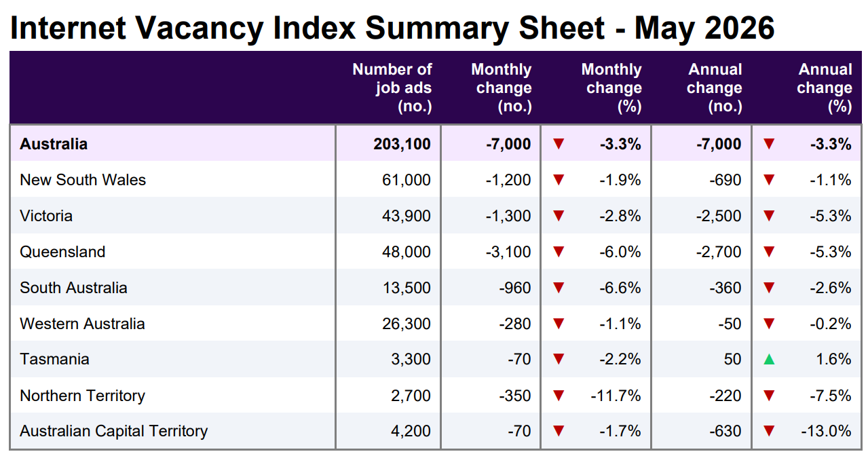Click Australia's monthly change red down arrow

click(x=559, y=144)
